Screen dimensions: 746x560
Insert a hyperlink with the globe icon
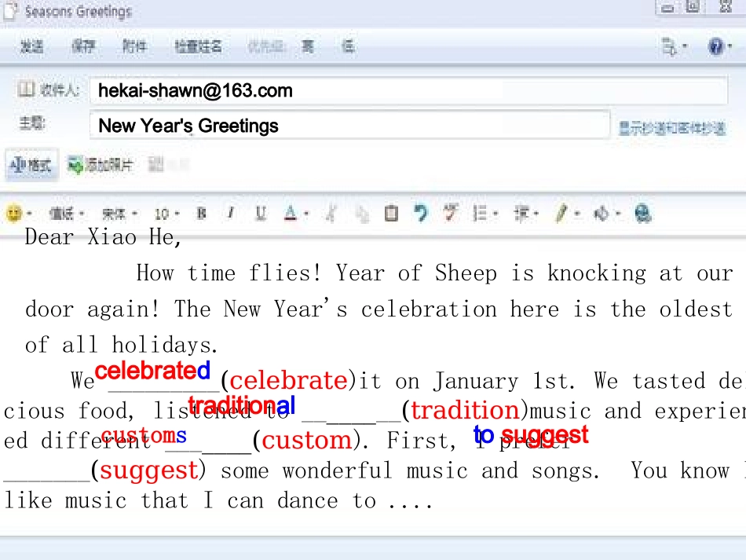pyautogui.click(x=643, y=213)
